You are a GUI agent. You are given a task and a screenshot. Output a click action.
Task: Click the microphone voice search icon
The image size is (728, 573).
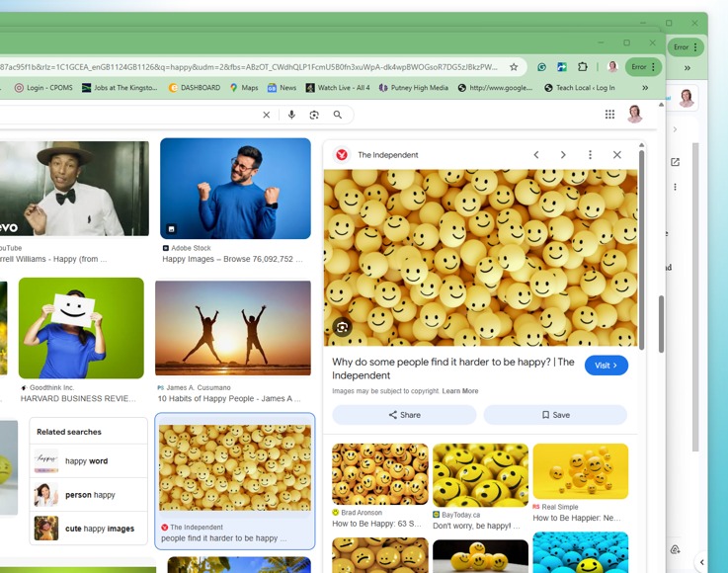click(x=291, y=115)
